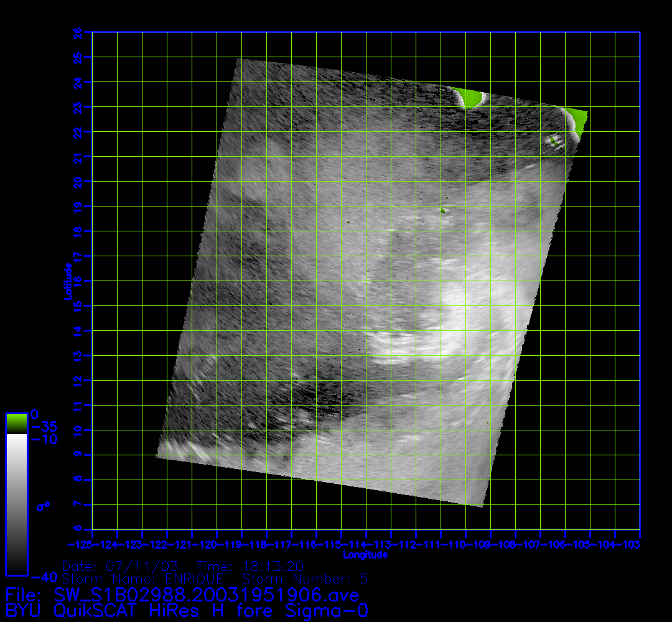The width and height of the screenshot is (672, 622).
Task: Click the Time 18:13:20 text
Action: tap(250, 566)
